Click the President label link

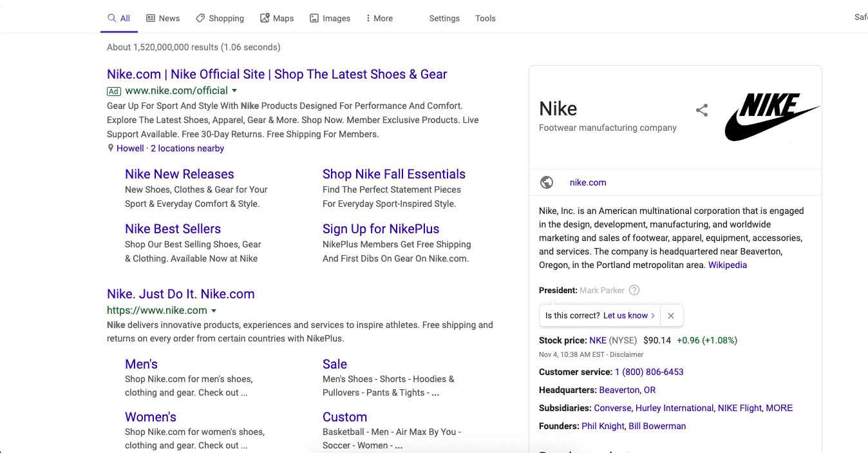click(x=558, y=290)
